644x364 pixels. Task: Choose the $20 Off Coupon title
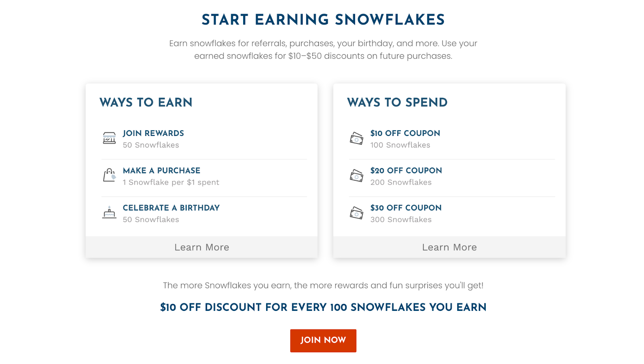pos(406,171)
